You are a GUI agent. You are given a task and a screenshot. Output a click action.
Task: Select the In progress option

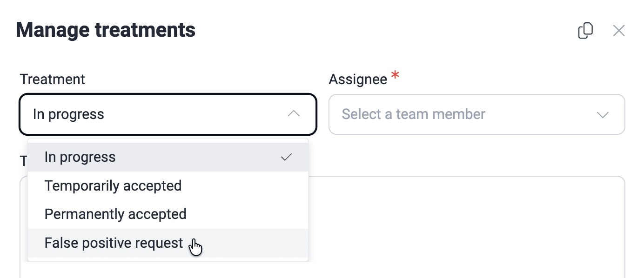point(80,157)
